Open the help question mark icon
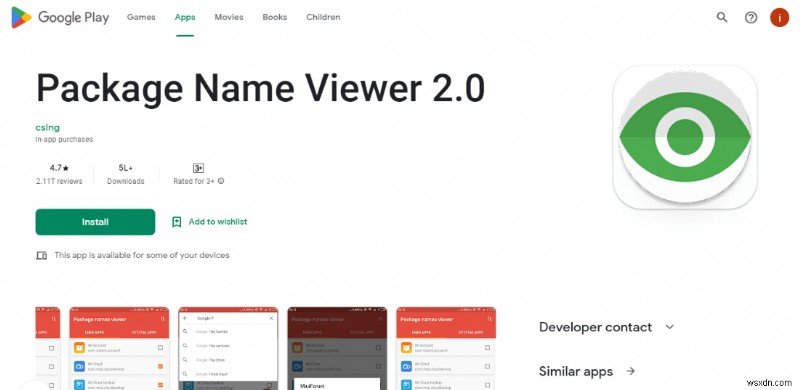 click(751, 17)
